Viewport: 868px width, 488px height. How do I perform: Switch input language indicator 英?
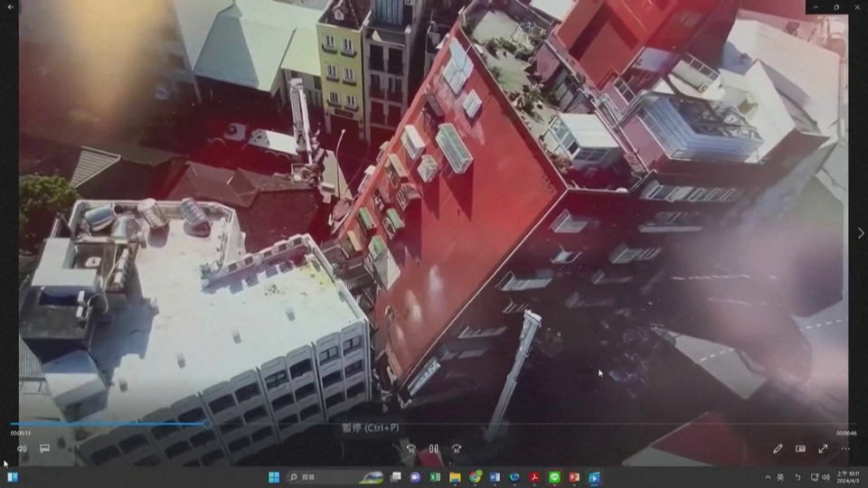pos(780,477)
